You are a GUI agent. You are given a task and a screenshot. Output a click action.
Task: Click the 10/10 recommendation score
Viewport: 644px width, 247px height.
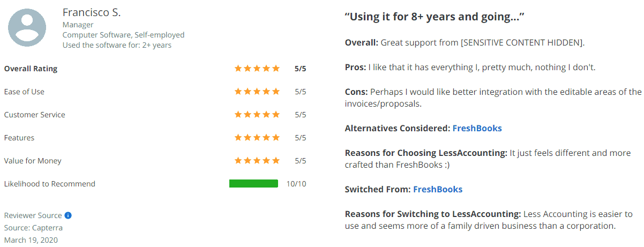click(x=296, y=184)
